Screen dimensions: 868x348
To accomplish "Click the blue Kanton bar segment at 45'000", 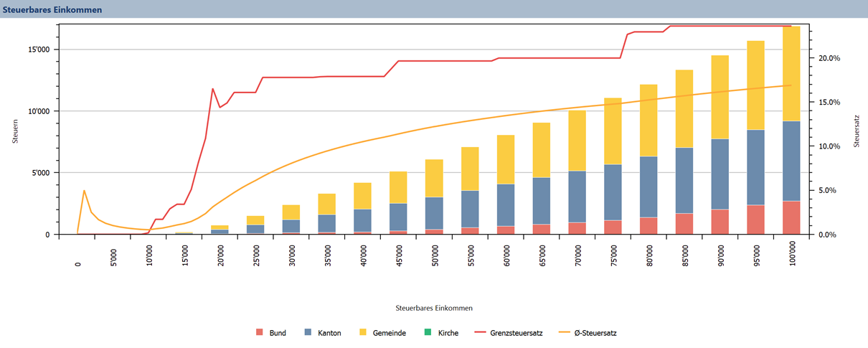I will tap(397, 217).
